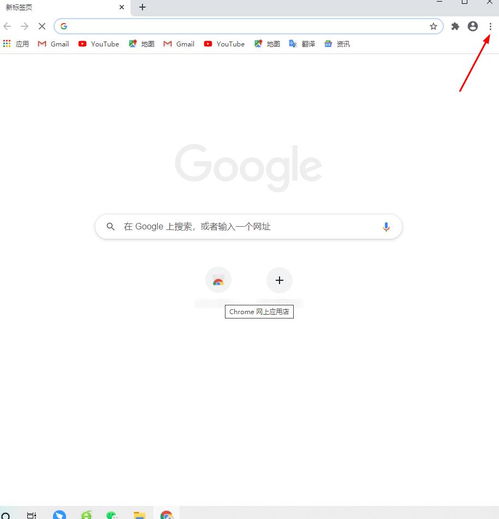Open the 资讯 bookmark

click(337, 44)
